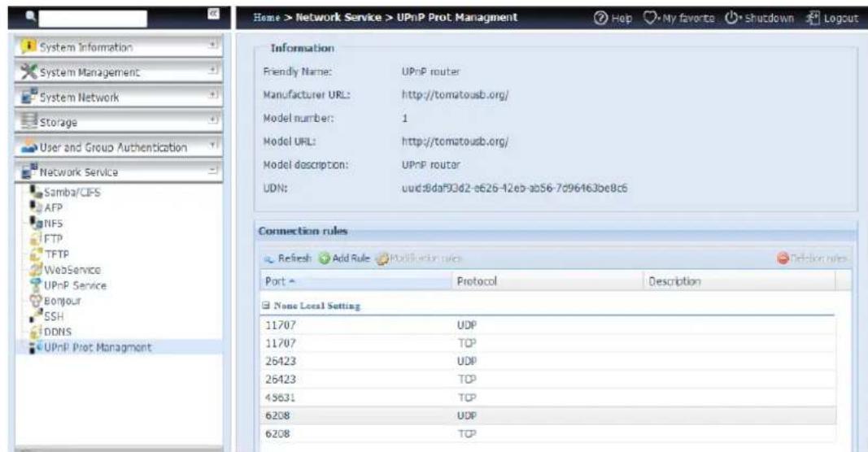The height and width of the screenshot is (452, 868).
Task: Open DDNS settings
Action: pos(58,332)
